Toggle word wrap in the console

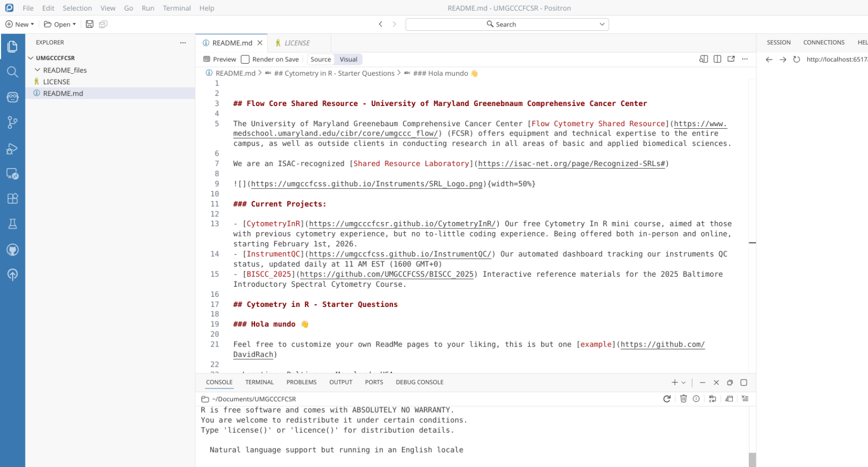(712, 399)
